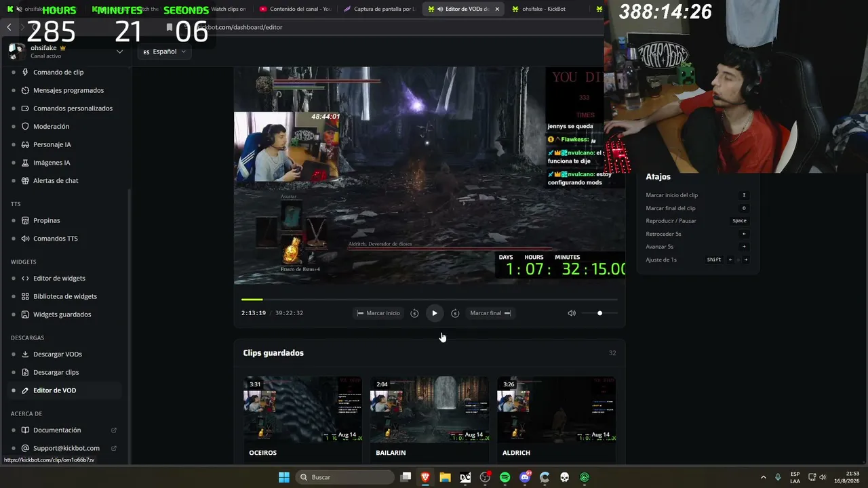The width and height of the screenshot is (868, 488).
Task: Switch to the Captura de pantalla tab
Action: click(x=379, y=9)
